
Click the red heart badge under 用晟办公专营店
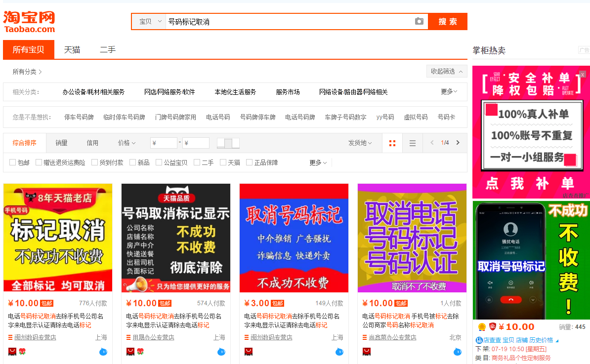(x=140, y=352)
